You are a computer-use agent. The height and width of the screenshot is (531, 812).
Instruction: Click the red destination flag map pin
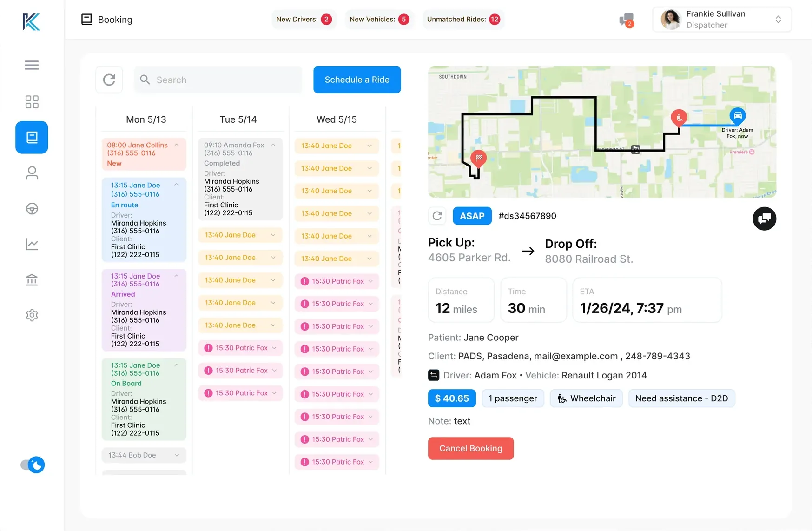coord(478,158)
